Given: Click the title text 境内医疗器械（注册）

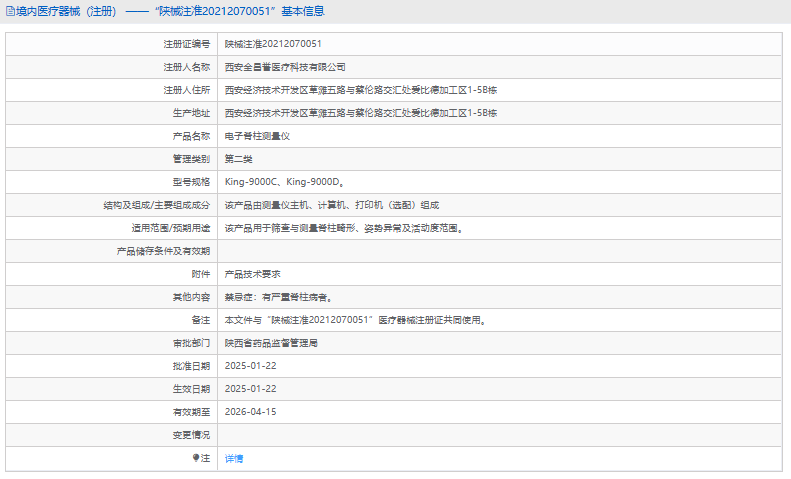Looking at the screenshot, I should (x=66, y=11).
